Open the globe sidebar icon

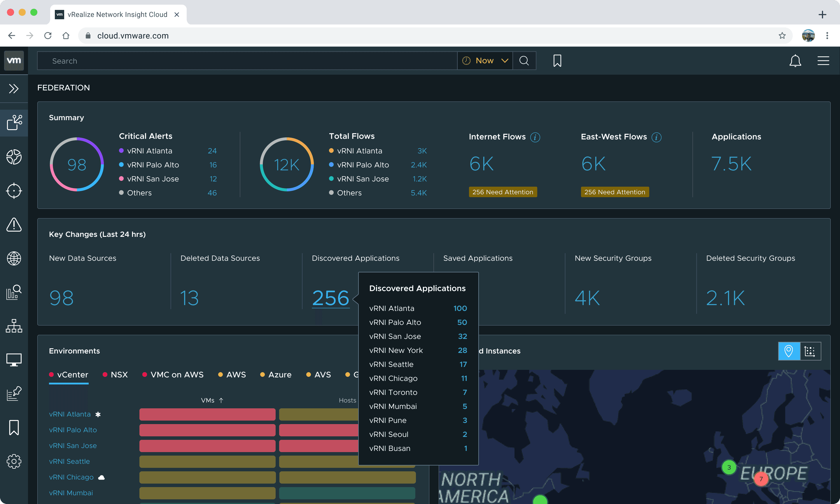click(x=14, y=258)
